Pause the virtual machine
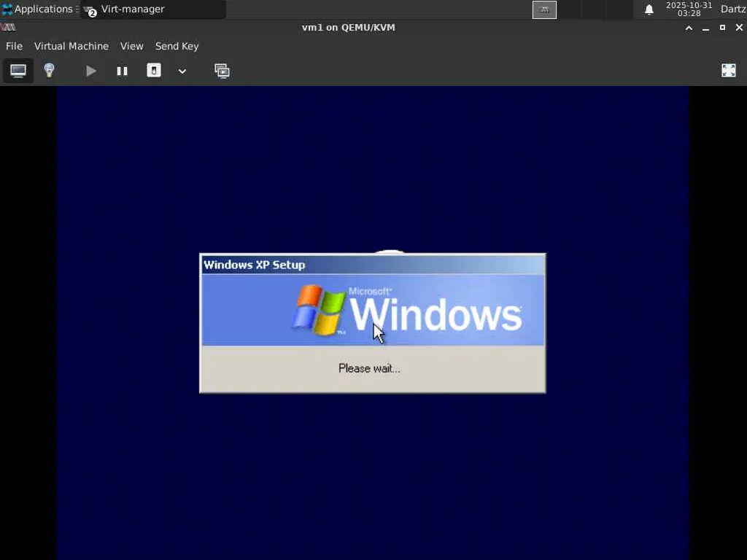The width and height of the screenshot is (747, 560). [x=122, y=71]
